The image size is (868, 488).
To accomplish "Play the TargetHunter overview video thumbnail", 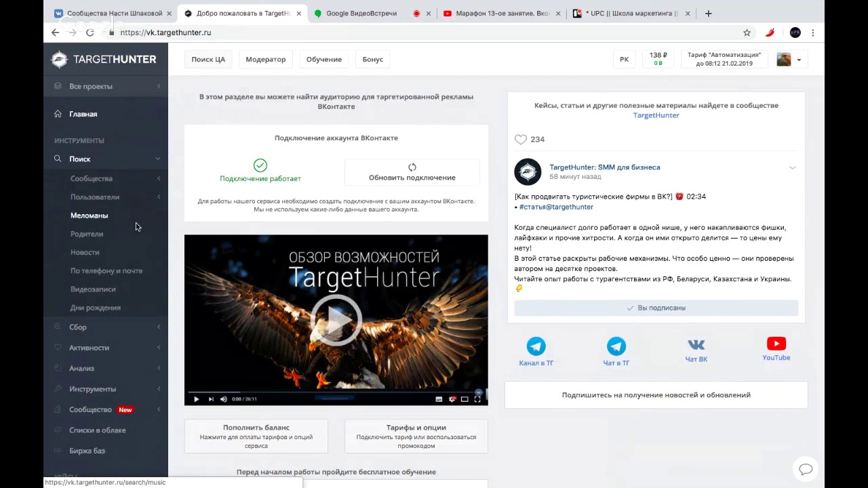I will click(x=336, y=320).
